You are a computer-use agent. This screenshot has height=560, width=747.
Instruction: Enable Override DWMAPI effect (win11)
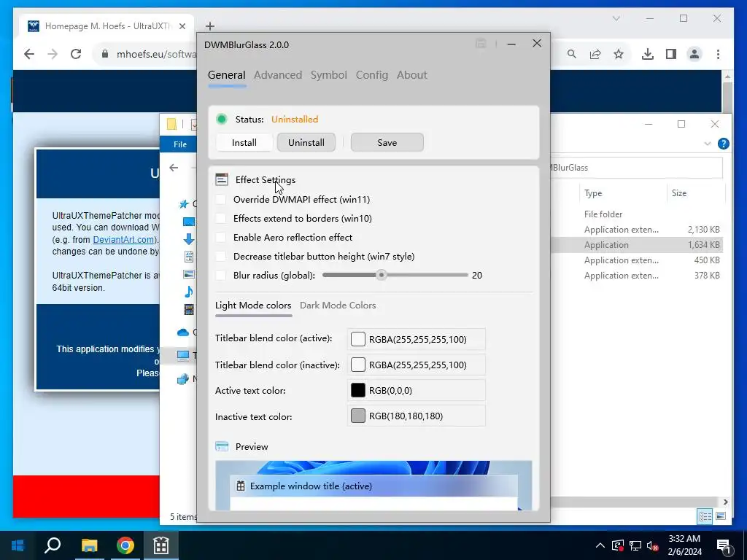pos(220,200)
